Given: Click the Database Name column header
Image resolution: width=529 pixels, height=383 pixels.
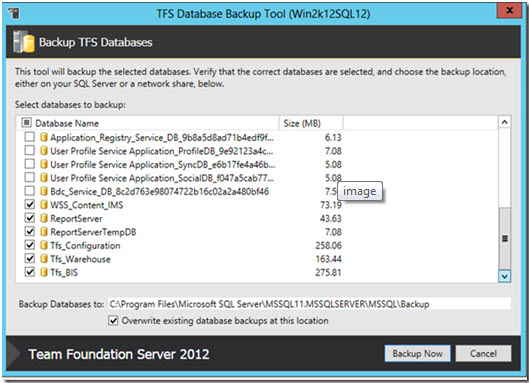Looking at the screenshot, I should point(148,123).
